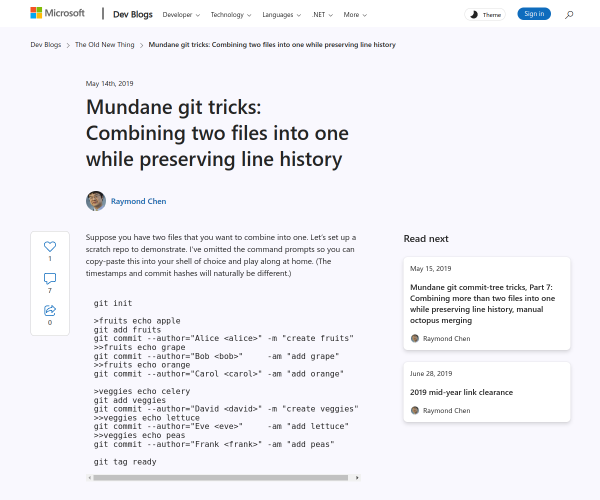Click the share count 0
Image resolution: width=600 pixels, height=500 pixels.
(x=50, y=322)
